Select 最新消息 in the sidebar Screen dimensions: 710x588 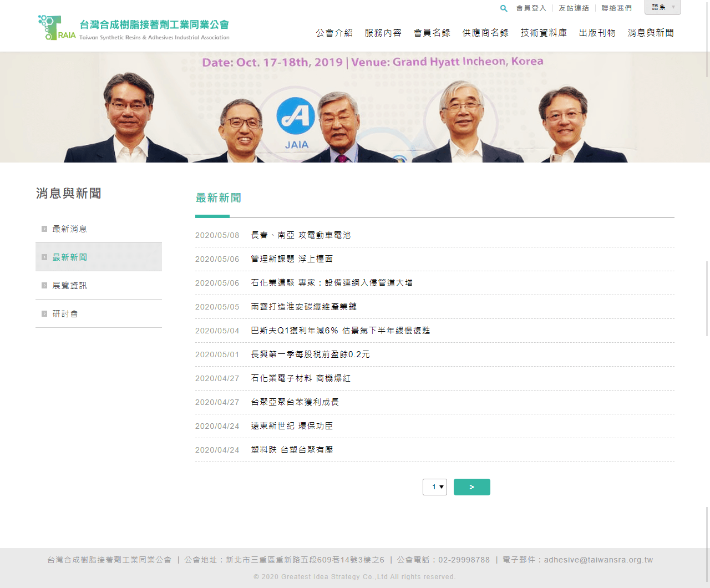click(x=99, y=229)
